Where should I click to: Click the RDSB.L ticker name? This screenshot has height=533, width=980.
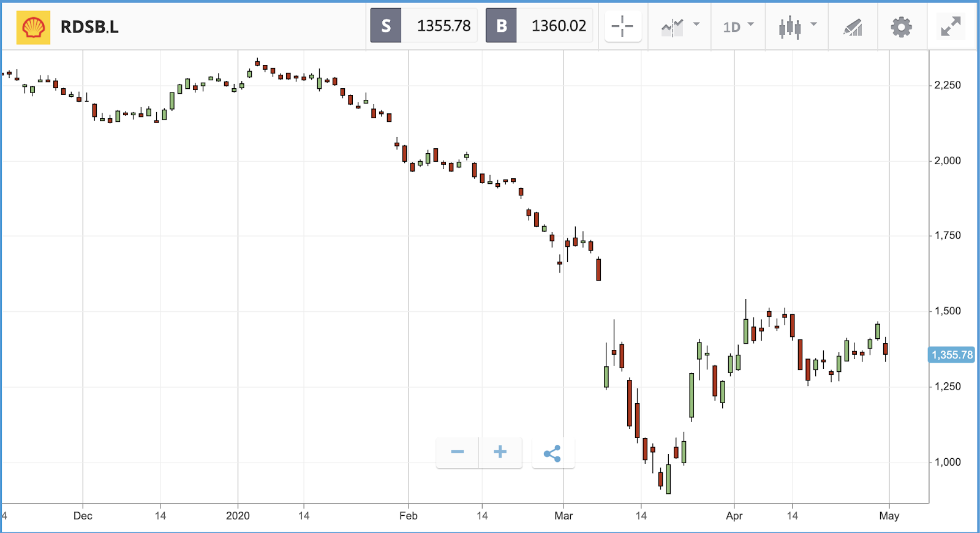(x=89, y=27)
